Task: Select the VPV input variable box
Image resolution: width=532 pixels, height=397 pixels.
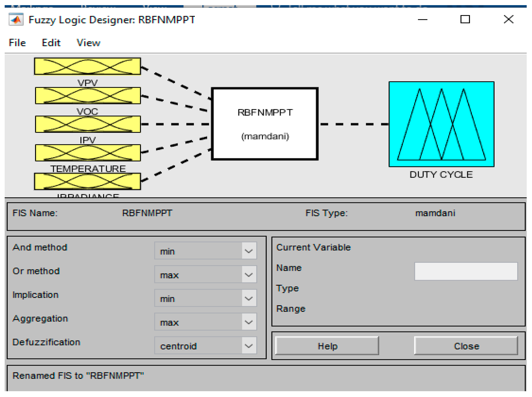Action: pyautogui.click(x=87, y=66)
